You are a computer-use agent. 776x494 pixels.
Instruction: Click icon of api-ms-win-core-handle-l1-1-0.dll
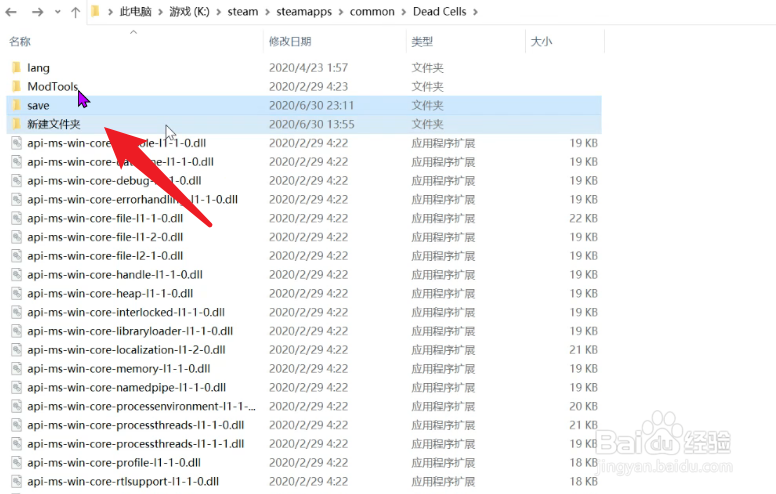tap(16, 274)
